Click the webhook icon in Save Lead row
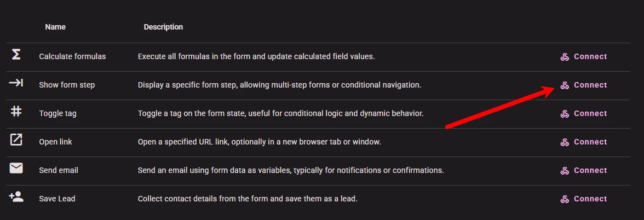 565,199
